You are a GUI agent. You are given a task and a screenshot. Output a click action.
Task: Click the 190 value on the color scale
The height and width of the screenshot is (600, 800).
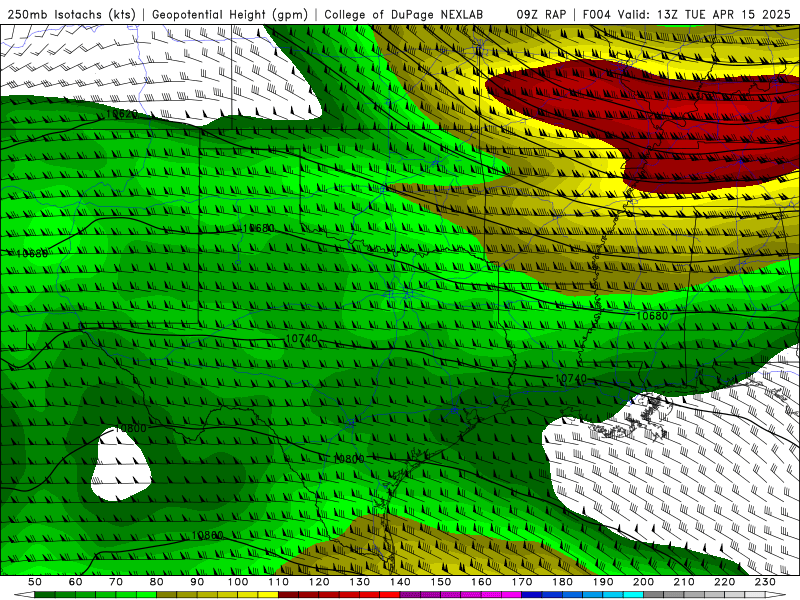603,582
